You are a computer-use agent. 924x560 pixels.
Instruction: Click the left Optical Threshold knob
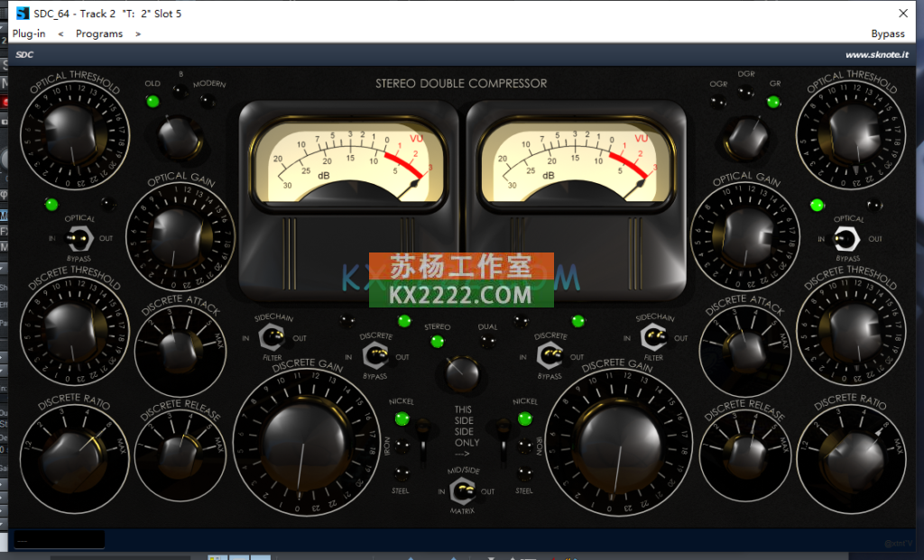[x=75, y=134]
